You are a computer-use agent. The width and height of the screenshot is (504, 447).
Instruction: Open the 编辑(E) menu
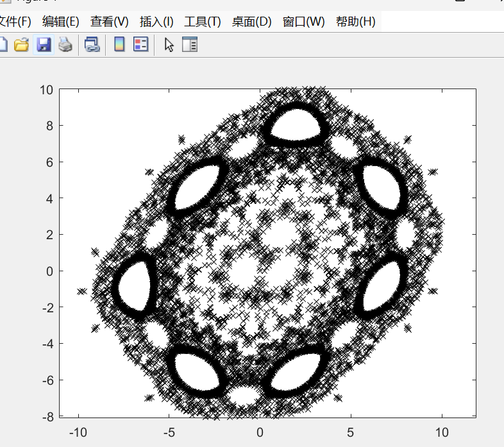[60, 21]
